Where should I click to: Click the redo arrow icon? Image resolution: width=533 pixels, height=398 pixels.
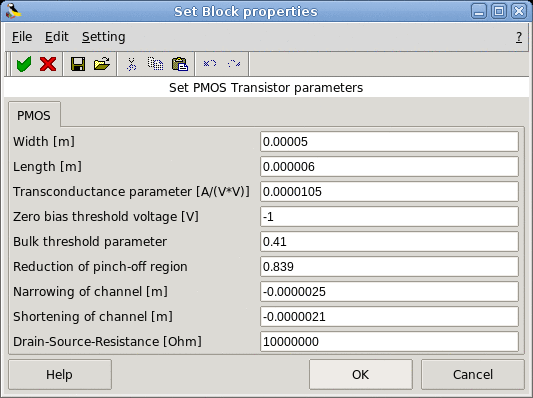click(x=234, y=64)
